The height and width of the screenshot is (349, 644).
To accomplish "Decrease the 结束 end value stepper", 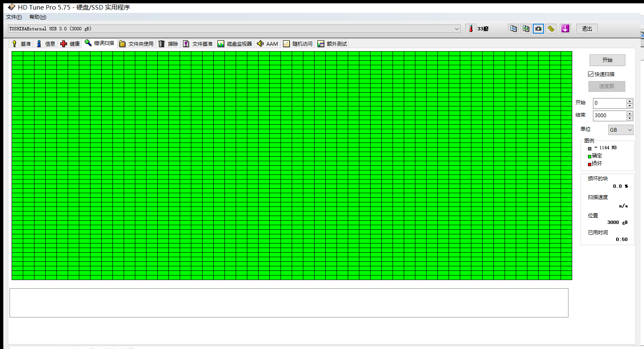I will pyautogui.click(x=629, y=118).
